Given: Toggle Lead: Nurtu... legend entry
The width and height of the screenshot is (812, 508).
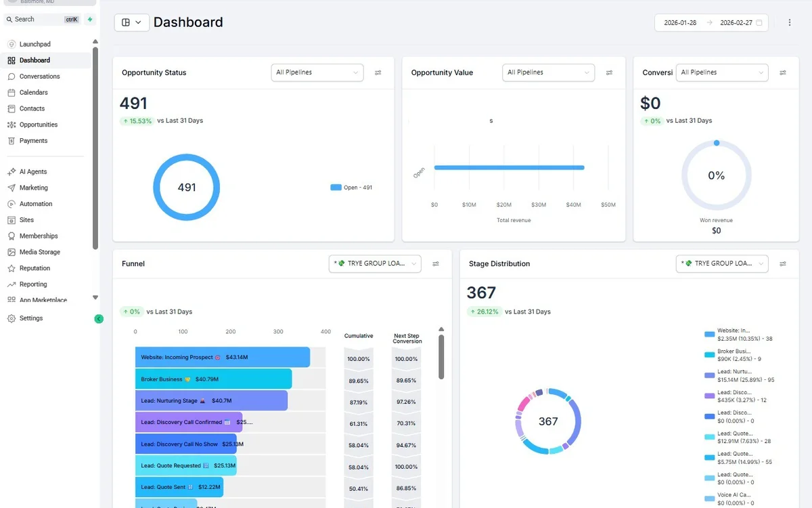Looking at the screenshot, I should tap(740, 376).
